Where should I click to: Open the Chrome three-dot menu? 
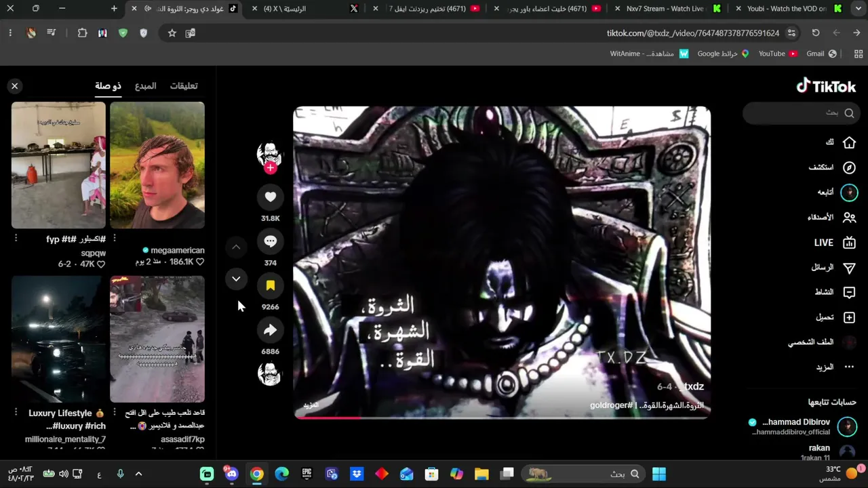pos(10,33)
